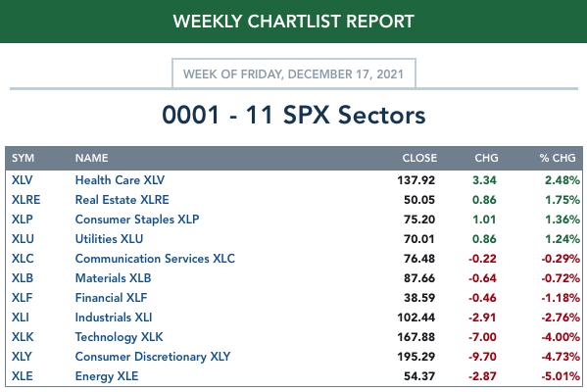Click the CLOSE column header

(x=419, y=158)
